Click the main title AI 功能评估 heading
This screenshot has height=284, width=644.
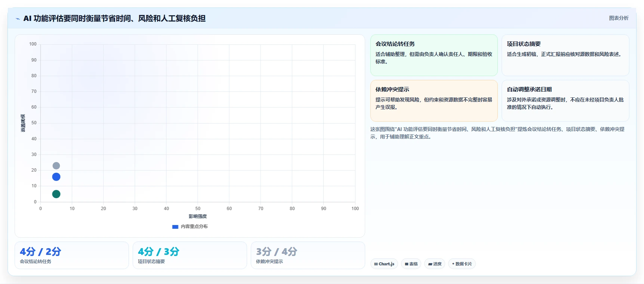(x=114, y=18)
